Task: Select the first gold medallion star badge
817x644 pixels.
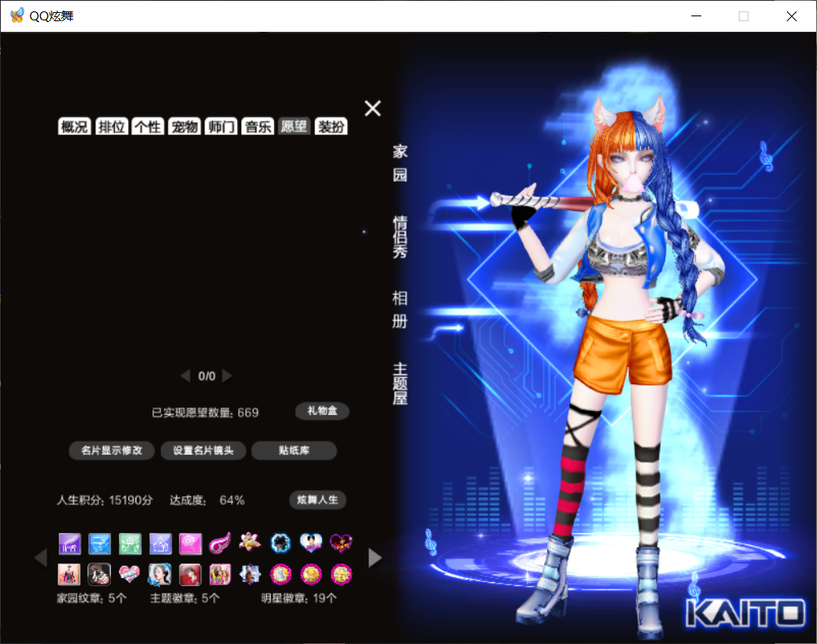Action: tap(280, 575)
